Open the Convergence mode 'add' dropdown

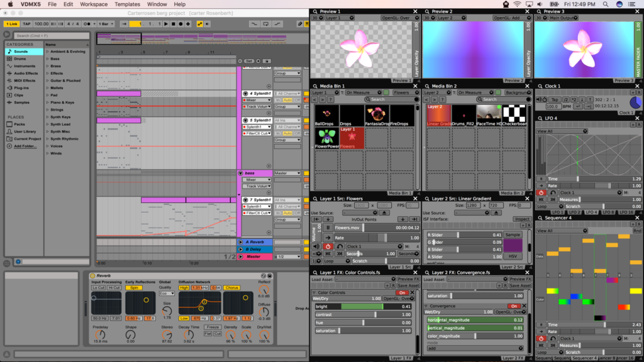click(475, 348)
